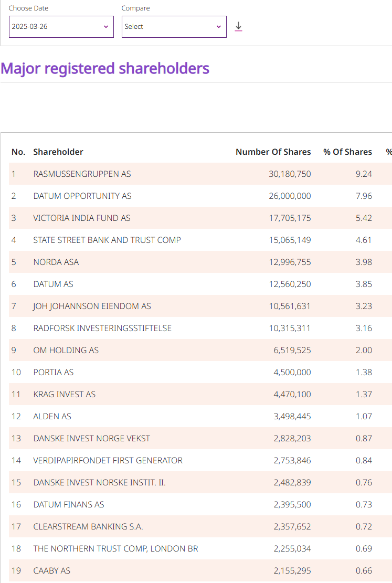Select DANSKE INVEST NORGE VEKST name
392x583 pixels.
(91, 438)
